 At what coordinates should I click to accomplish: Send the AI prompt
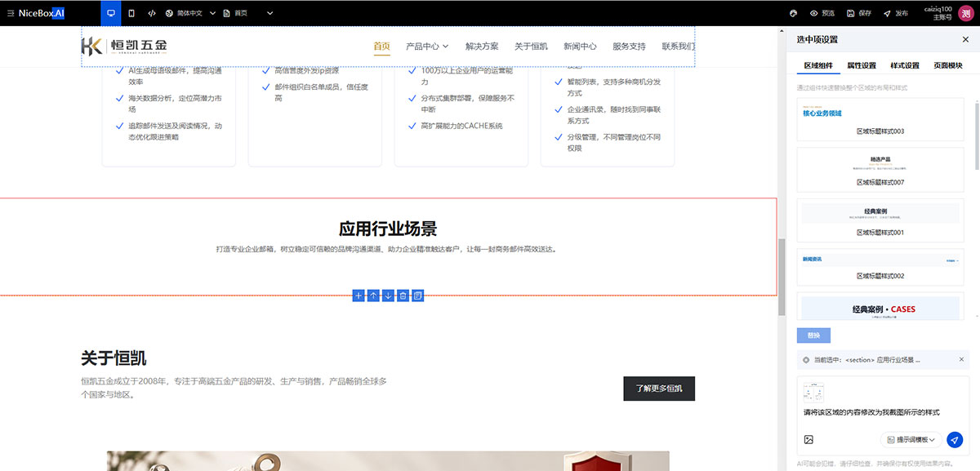click(955, 440)
